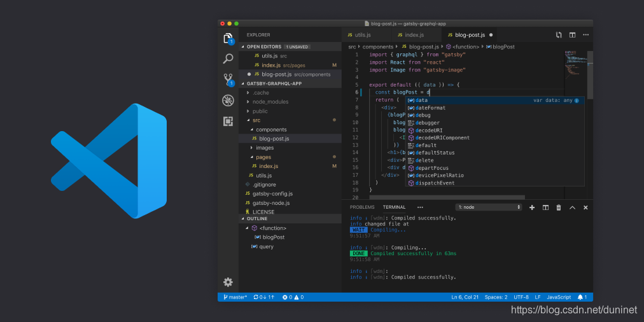Viewport: 644px width, 322px height.
Task: Split the terminal panel
Action: pos(545,207)
